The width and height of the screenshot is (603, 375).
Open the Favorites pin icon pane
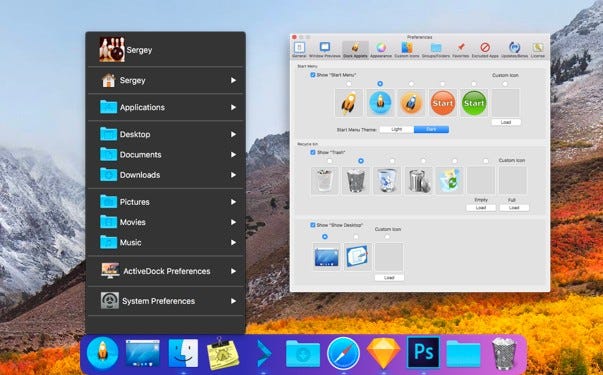[460, 50]
